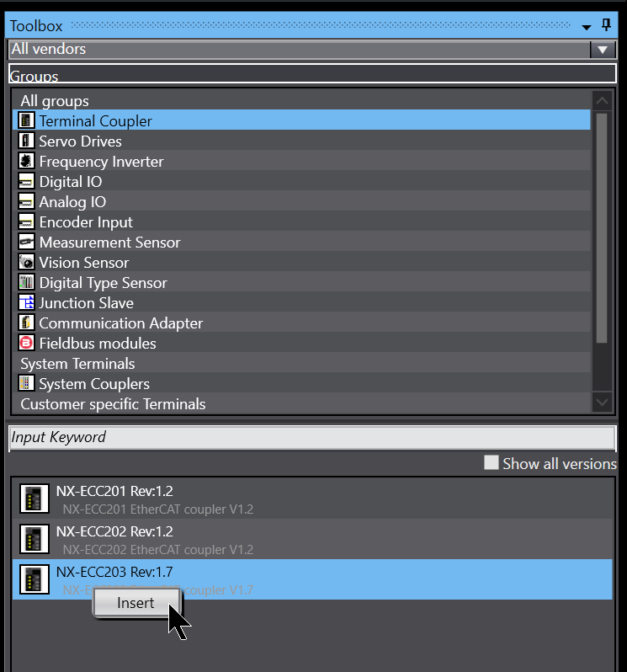Viewport: 627px width, 672px height.
Task: Click the groups list scrollbar thumb
Action: click(602, 228)
